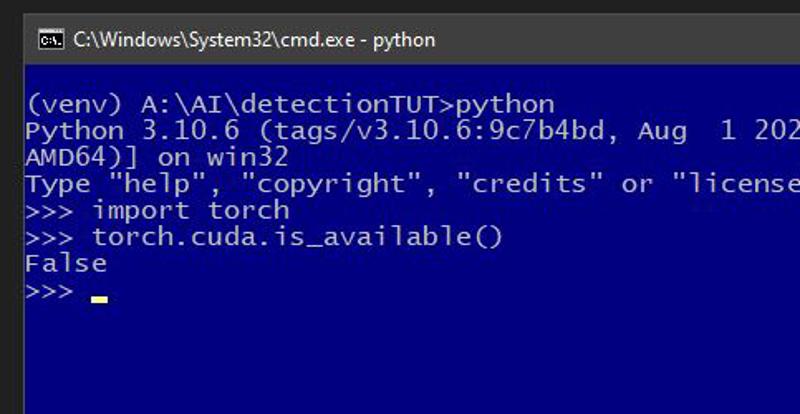This screenshot has height=414, width=800.
Task: Open the cmd.exe title bar system icon
Action: coord(51,40)
